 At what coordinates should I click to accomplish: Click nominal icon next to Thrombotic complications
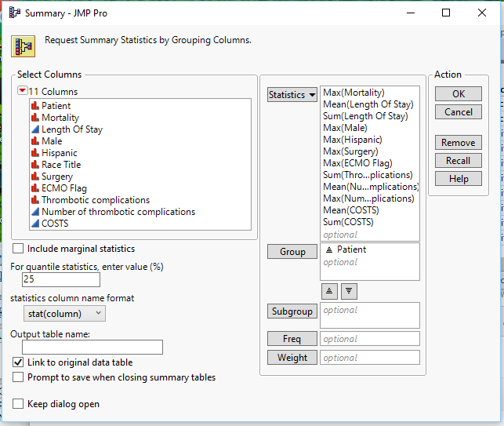(35, 200)
